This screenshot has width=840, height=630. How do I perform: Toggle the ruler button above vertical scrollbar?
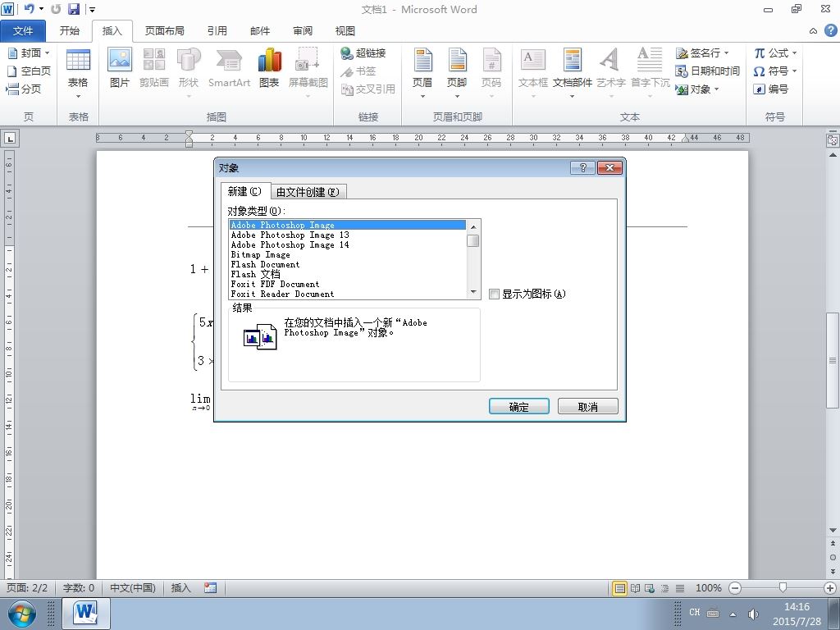833,140
